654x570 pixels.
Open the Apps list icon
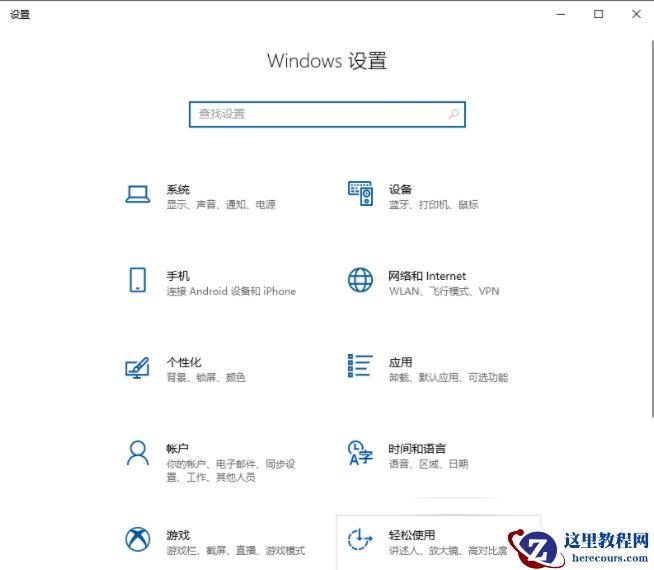coord(360,366)
